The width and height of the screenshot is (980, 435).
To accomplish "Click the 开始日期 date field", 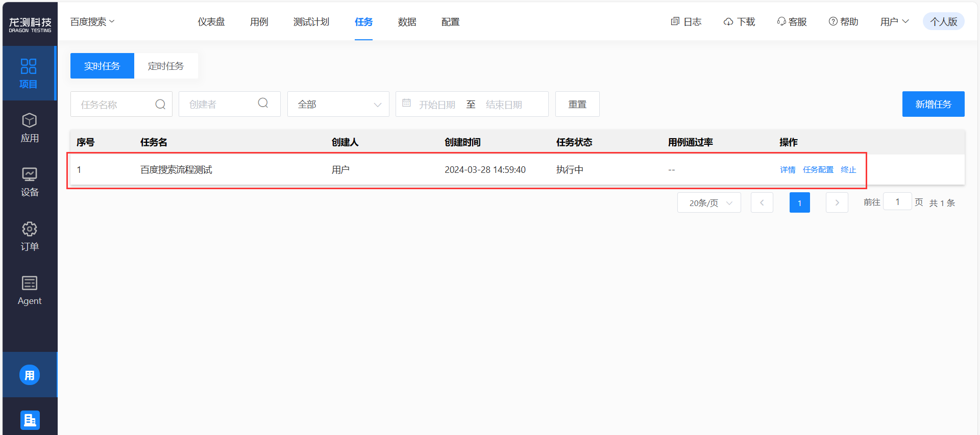I will click(x=437, y=105).
